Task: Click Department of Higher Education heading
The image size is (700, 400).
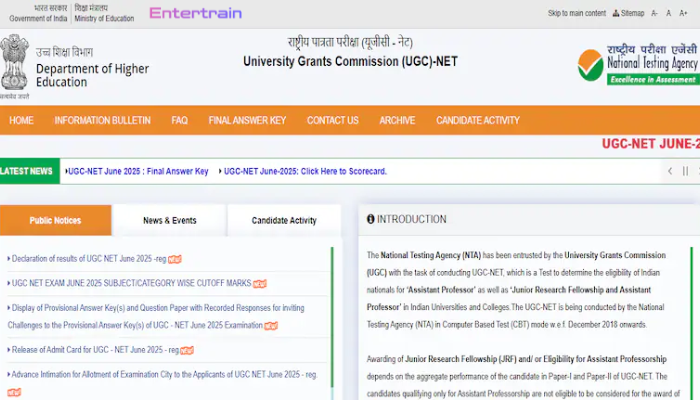Action: (92, 75)
